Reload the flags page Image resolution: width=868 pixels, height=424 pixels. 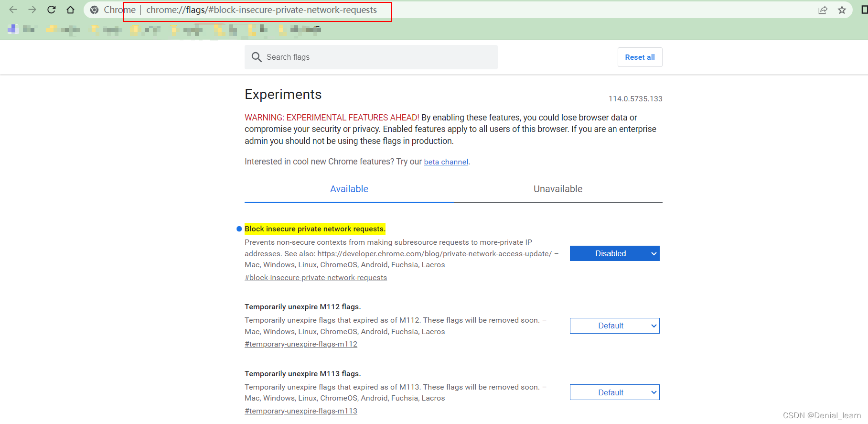click(x=52, y=10)
